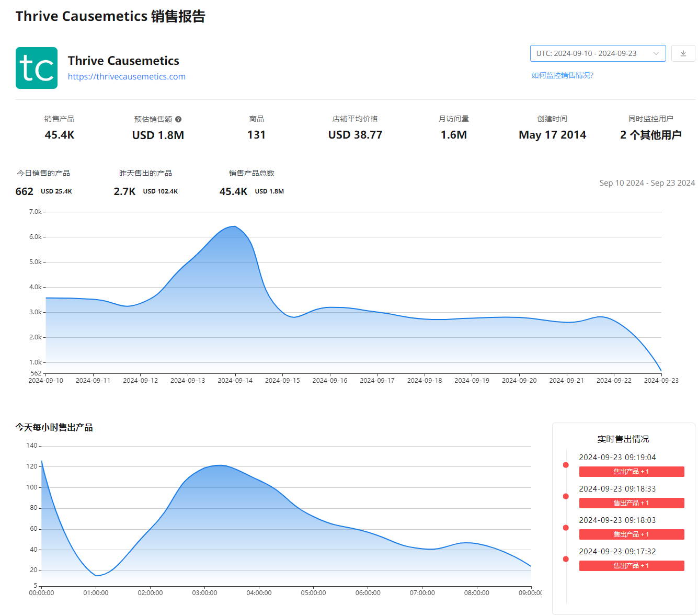The image size is (698, 616).
Task: Click the 2 个其他用户 value
Action: [x=650, y=135]
